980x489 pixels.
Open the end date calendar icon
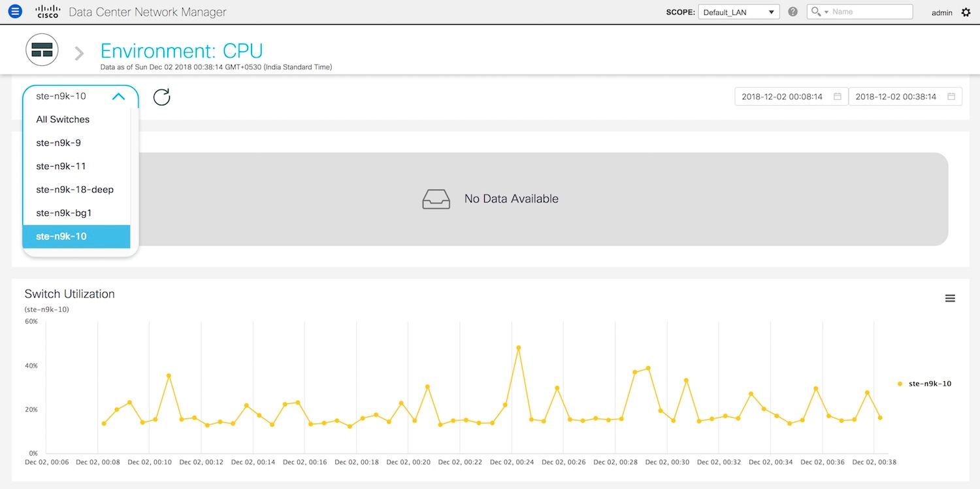[951, 97]
